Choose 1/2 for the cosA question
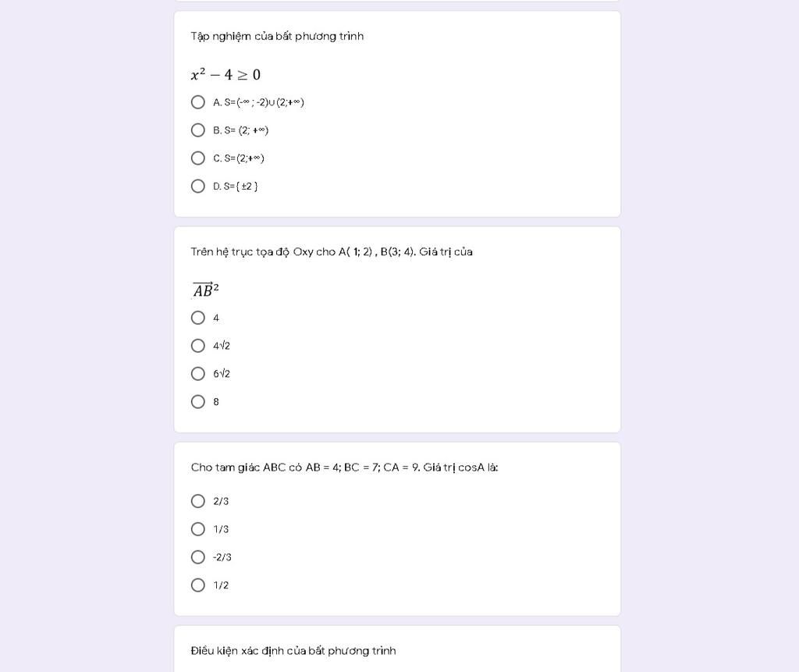This screenshot has width=799, height=672. 197,585
